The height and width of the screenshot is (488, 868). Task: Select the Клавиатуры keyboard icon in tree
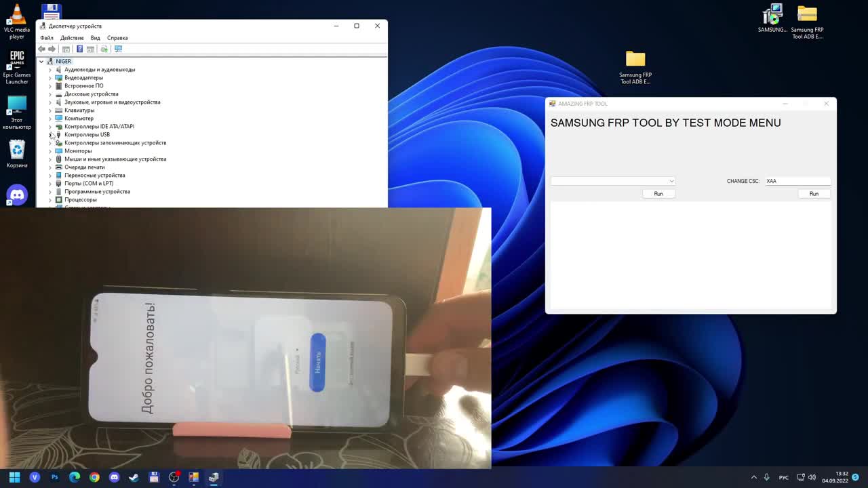pyautogui.click(x=59, y=110)
